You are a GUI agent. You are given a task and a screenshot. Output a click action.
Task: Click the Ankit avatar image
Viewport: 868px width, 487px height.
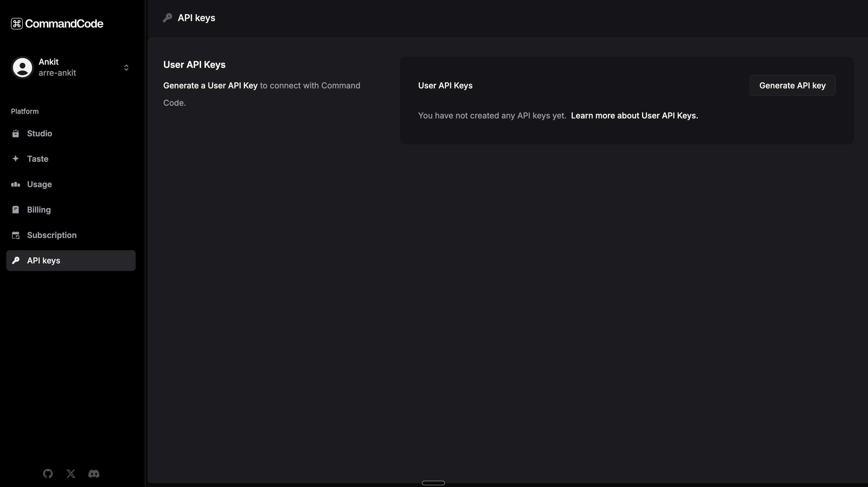click(x=22, y=67)
